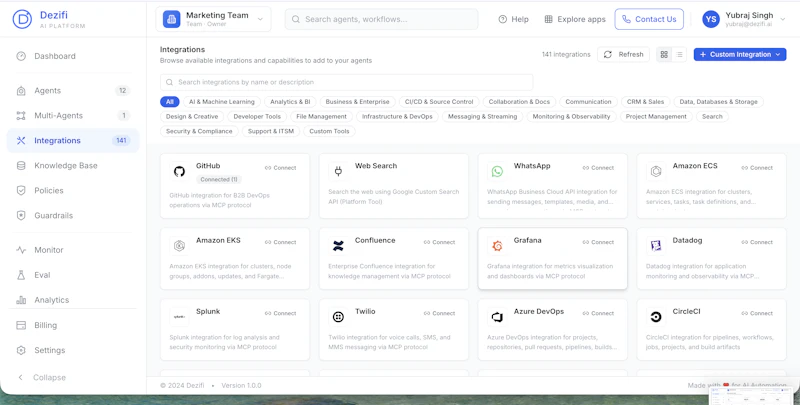Switch to grid view
The image size is (800, 405).
[664, 55]
